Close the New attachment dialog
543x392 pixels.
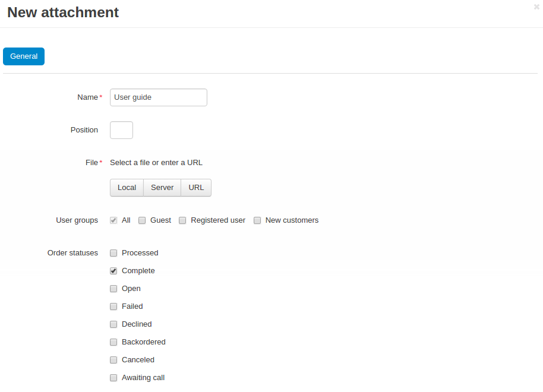(536, 7)
